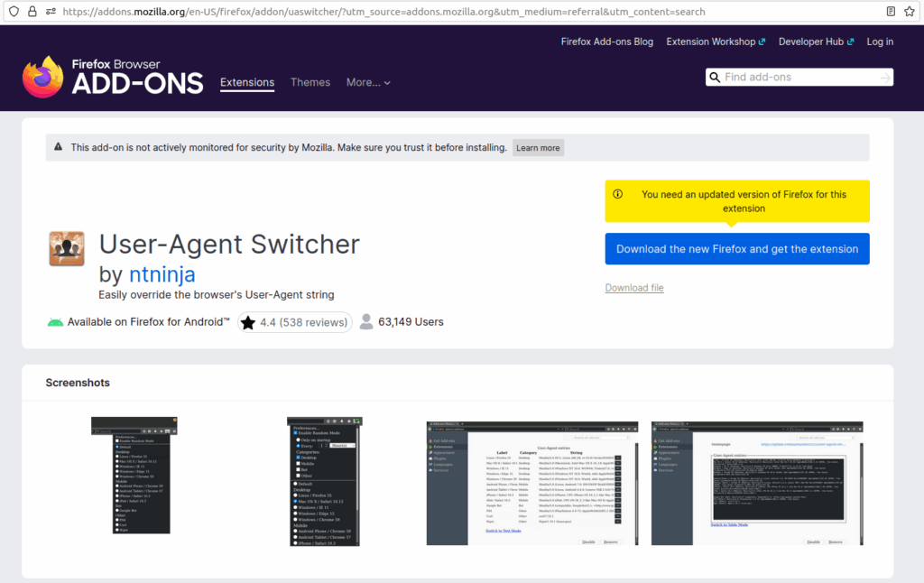Click 'Available on Firefox for Android' text
Screen dimensions: 924x583
point(149,322)
